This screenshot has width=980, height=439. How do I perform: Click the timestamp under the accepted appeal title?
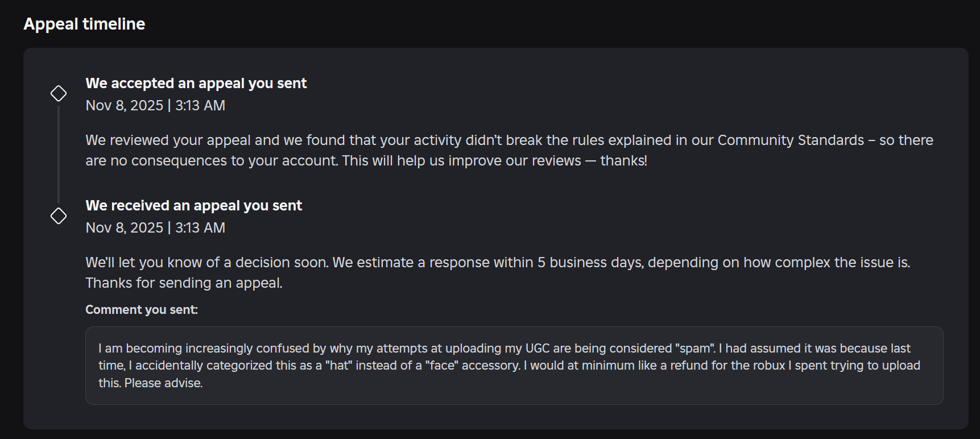(x=155, y=106)
